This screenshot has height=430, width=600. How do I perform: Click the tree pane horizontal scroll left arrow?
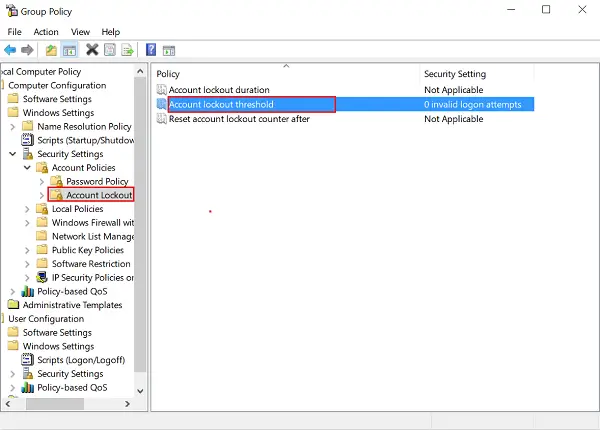(8, 404)
